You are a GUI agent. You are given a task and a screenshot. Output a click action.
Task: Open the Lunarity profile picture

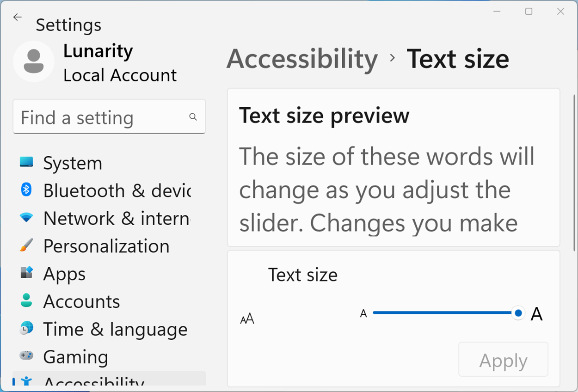pos(33,61)
